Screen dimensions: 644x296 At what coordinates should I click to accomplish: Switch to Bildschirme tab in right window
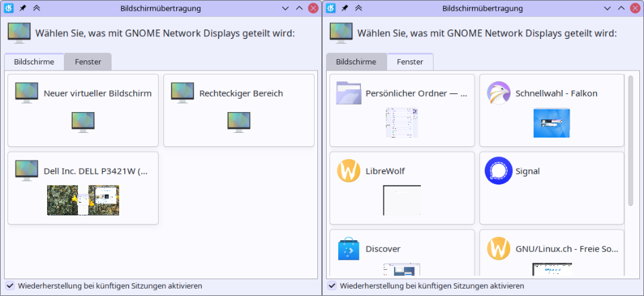[x=356, y=62]
